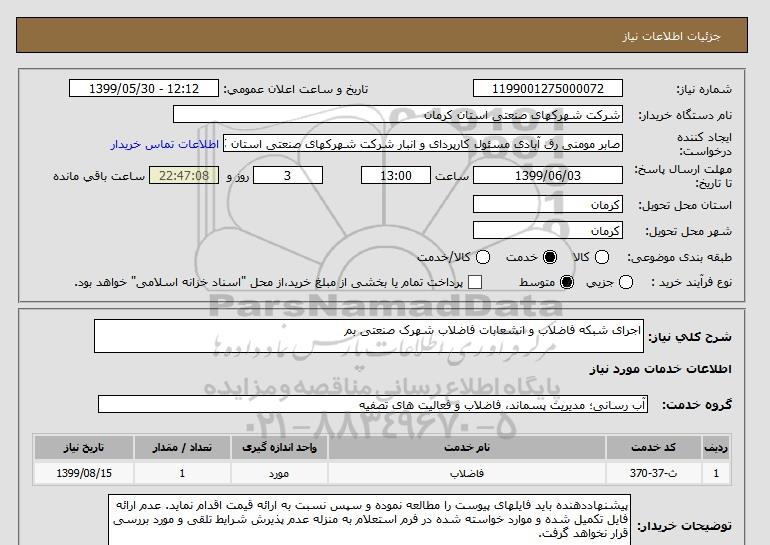770x545 pixels.
Task: Click the general need description text box
Action: pos(369,336)
